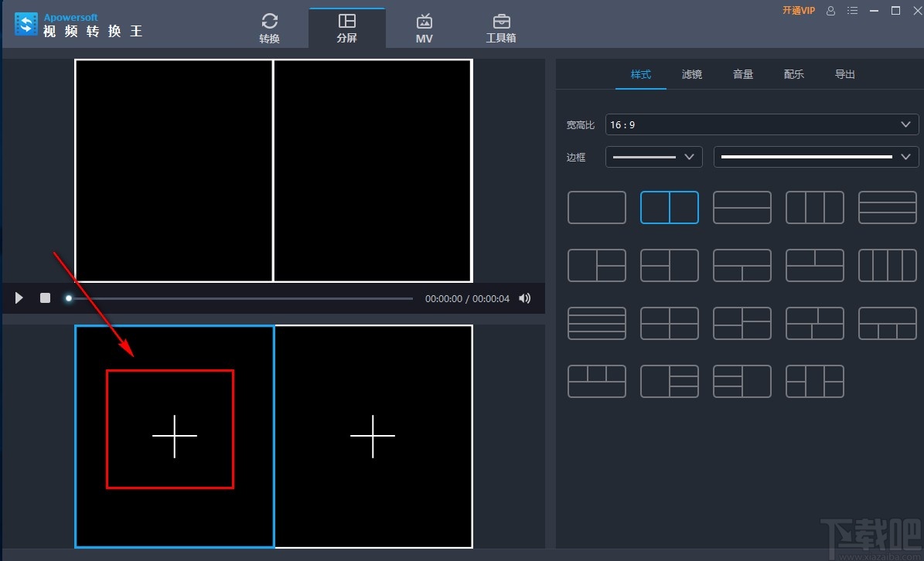Choose five-cell layout with tall center column
This screenshot has height=561, width=924.
click(x=815, y=382)
